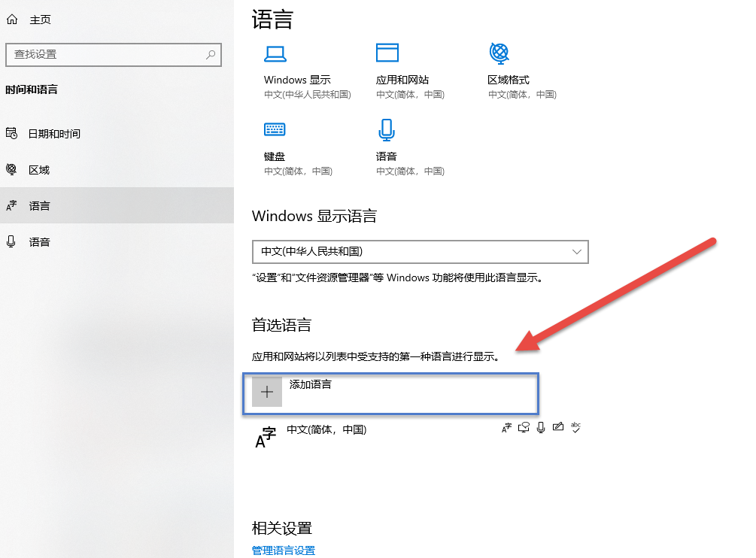756x558 pixels.
Task: Click the plus icon to add language
Action: click(267, 392)
